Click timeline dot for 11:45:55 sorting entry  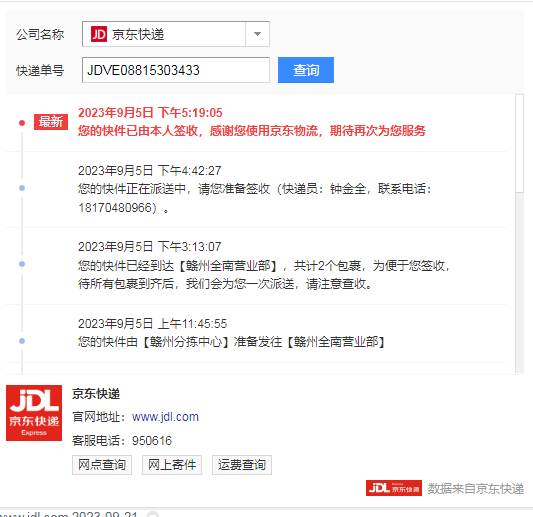[22, 341]
